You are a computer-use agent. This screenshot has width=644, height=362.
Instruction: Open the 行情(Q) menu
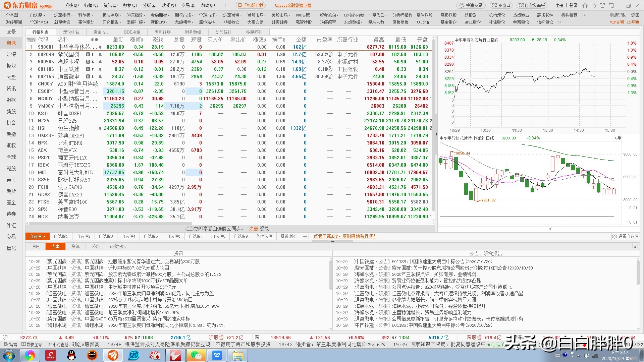91,5
